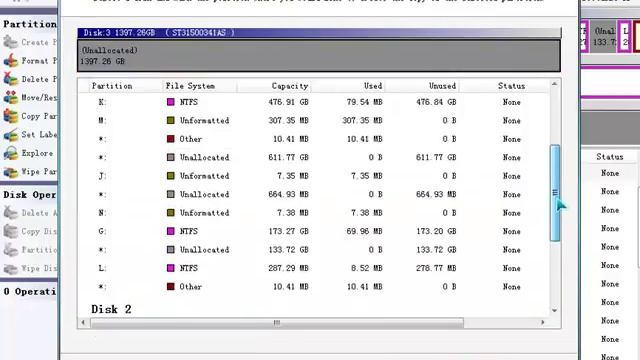
Task: Click the Wipe Disk icon
Action: (11, 268)
